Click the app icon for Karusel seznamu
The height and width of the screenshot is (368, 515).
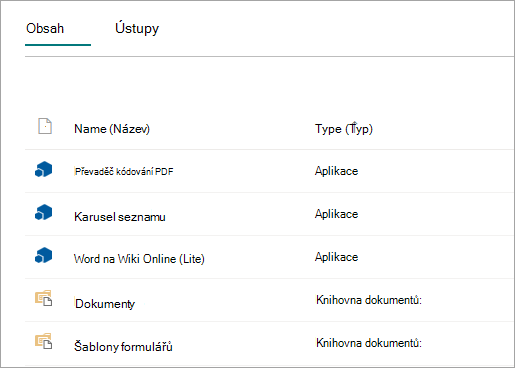pos(44,212)
